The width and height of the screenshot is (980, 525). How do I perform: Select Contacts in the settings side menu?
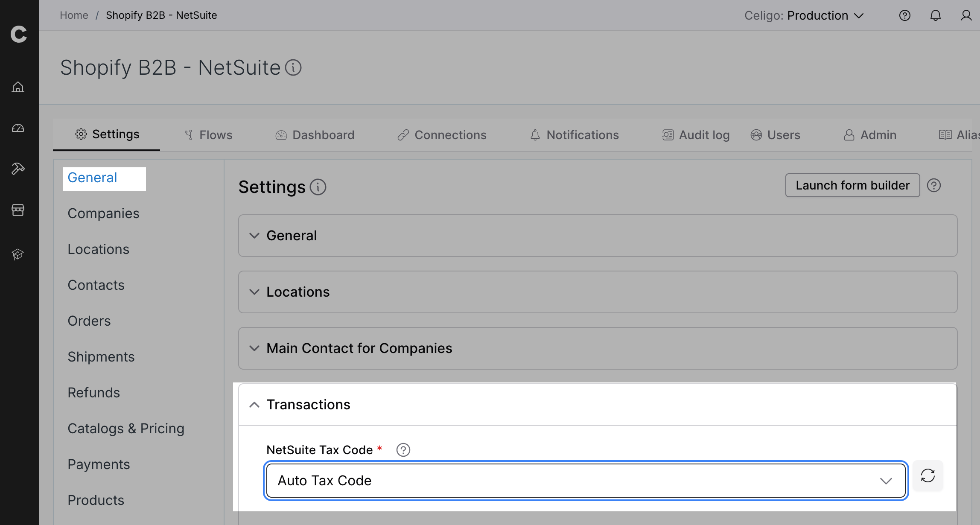(96, 285)
